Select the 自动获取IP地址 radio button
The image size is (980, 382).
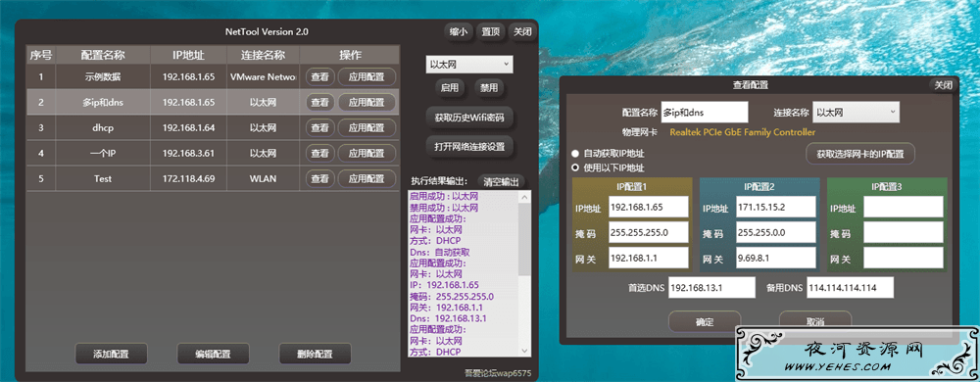pyautogui.click(x=574, y=153)
